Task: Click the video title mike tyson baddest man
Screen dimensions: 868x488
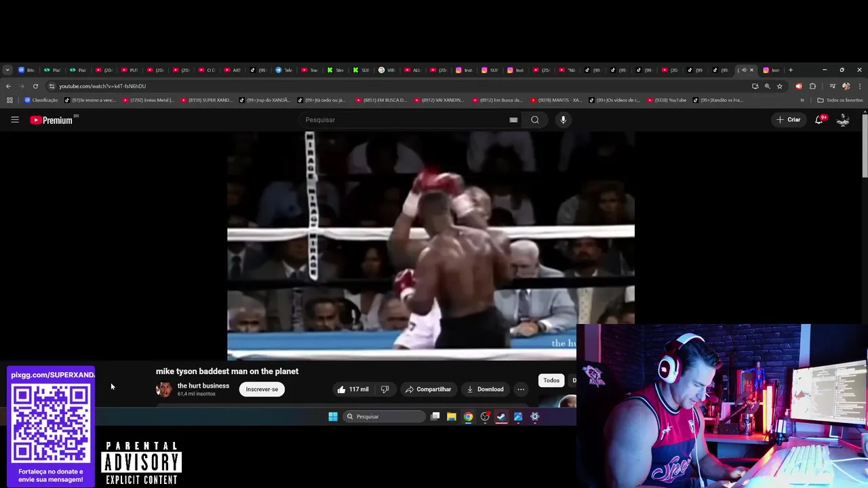Action: pos(227,371)
